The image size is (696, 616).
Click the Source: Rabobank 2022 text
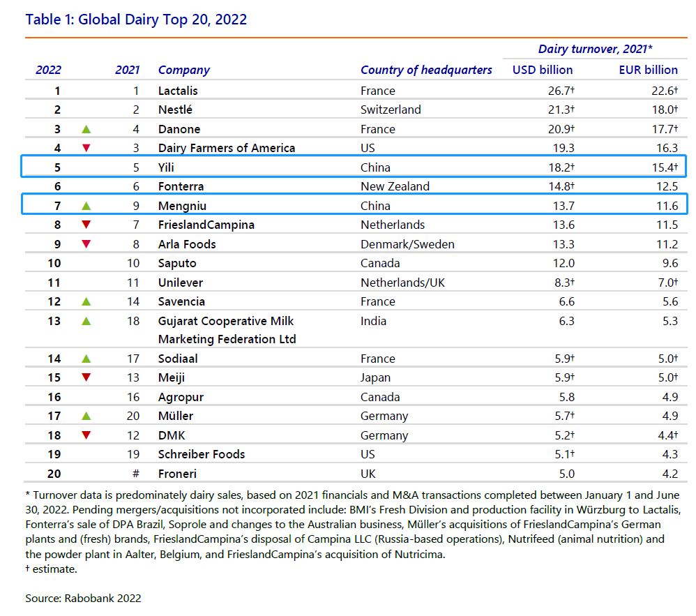[83, 599]
